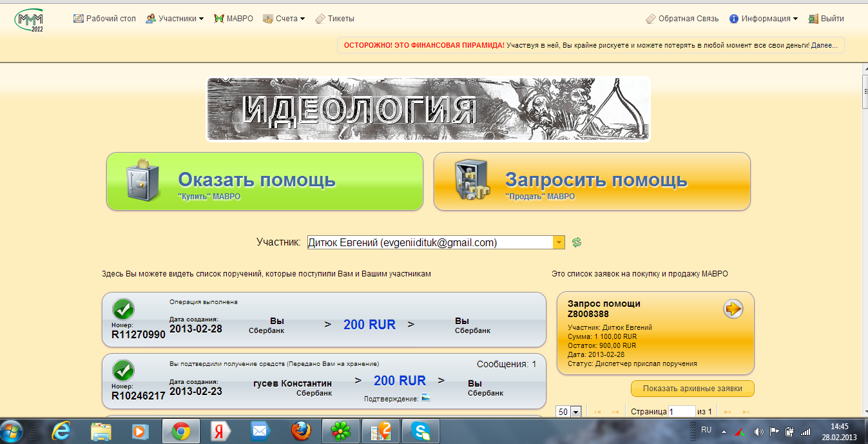Image resolution: width=868 pixels, height=444 pixels.
Task: Open the Информация menu
Action: tap(764, 19)
